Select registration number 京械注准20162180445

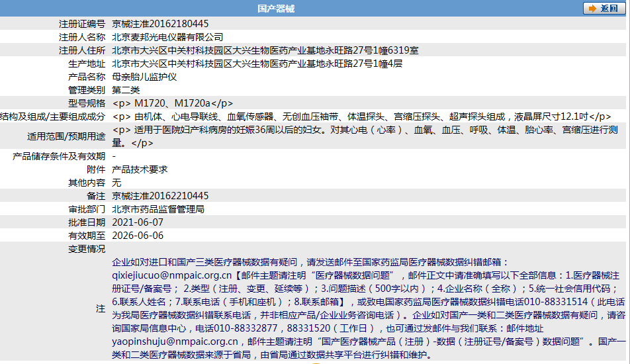coord(160,24)
